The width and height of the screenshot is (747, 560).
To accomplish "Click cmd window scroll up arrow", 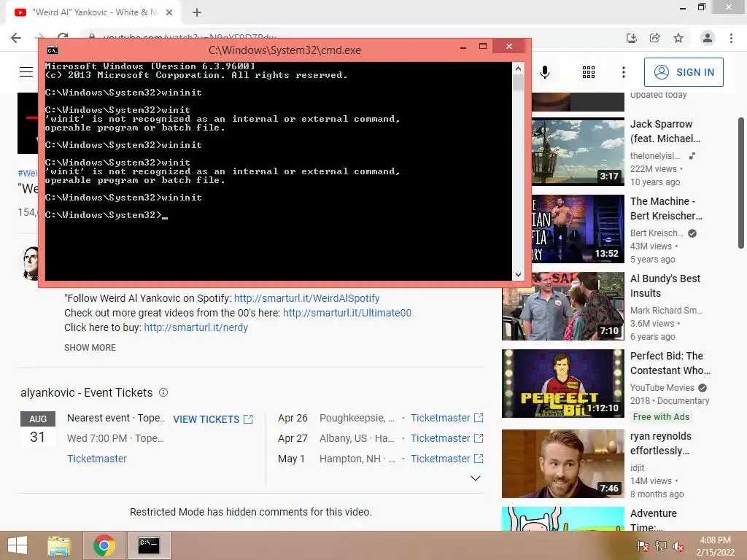I will (x=518, y=69).
